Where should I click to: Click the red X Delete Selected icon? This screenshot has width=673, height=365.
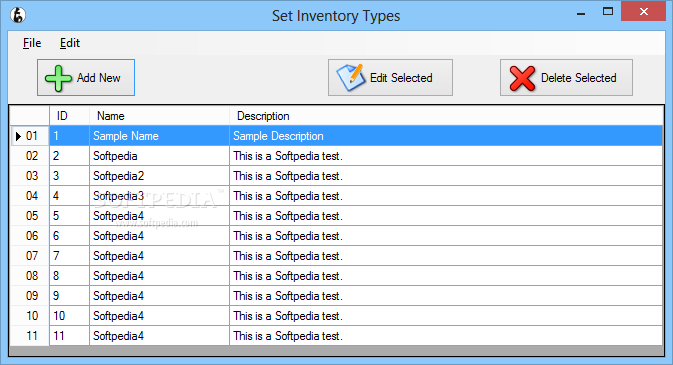(x=522, y=78)
